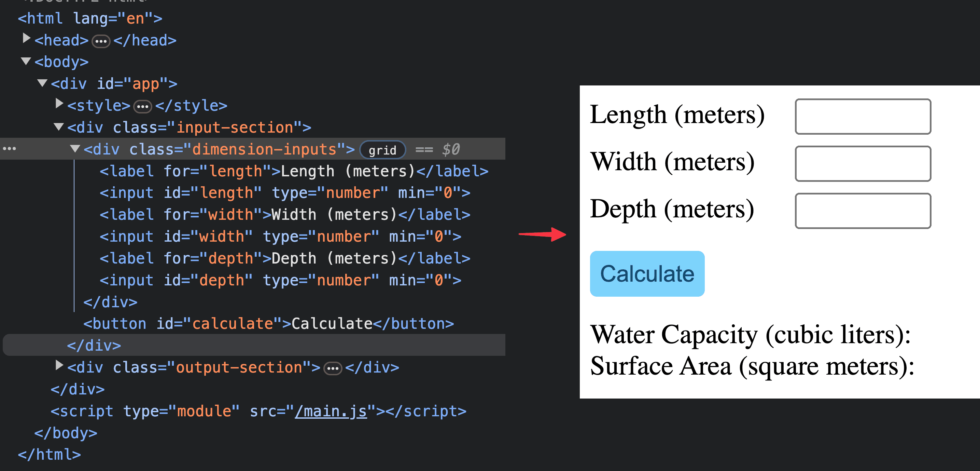
Task: Select the script tag with type module
Action: click(228, 411)
